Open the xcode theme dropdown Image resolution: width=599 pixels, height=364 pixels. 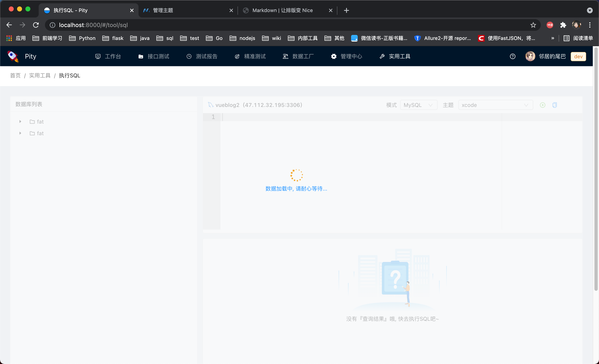(495, 105)
